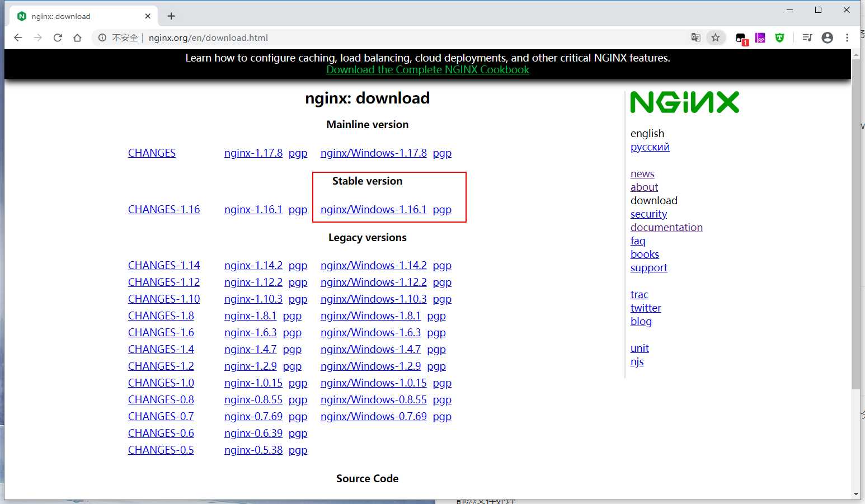Open the media control playlist icon
Image resolution: width=865 pixels, height=504 pixels.
pos(807,37)
